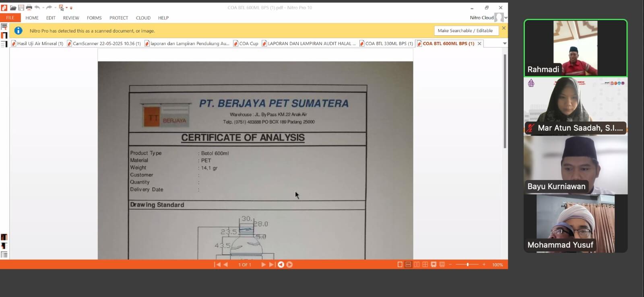
Task: Expand the open document tabs list arrow
Action: pos(504,43)
